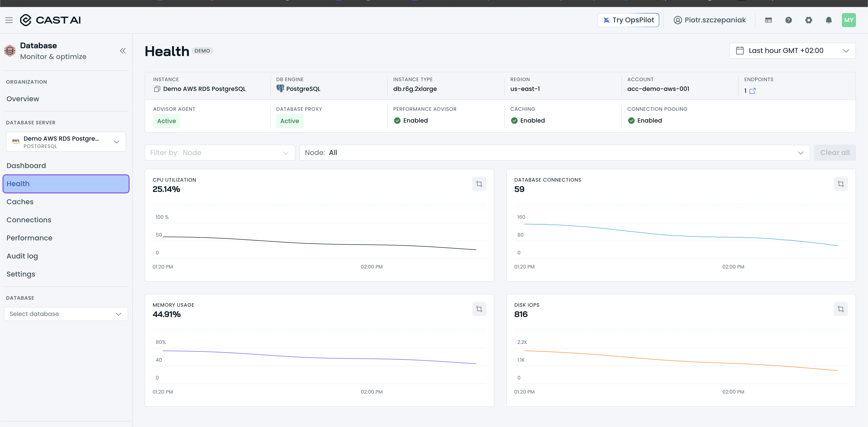The image size is (868, 427).
Task: Copy the Demo AWS RDS PostgreSQL instance name
Action: [x=157, y=89]
